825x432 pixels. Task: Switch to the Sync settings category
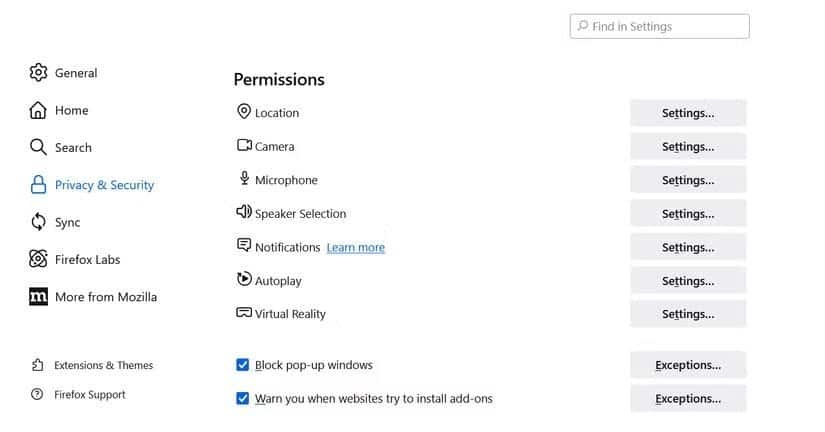point(67,222)
